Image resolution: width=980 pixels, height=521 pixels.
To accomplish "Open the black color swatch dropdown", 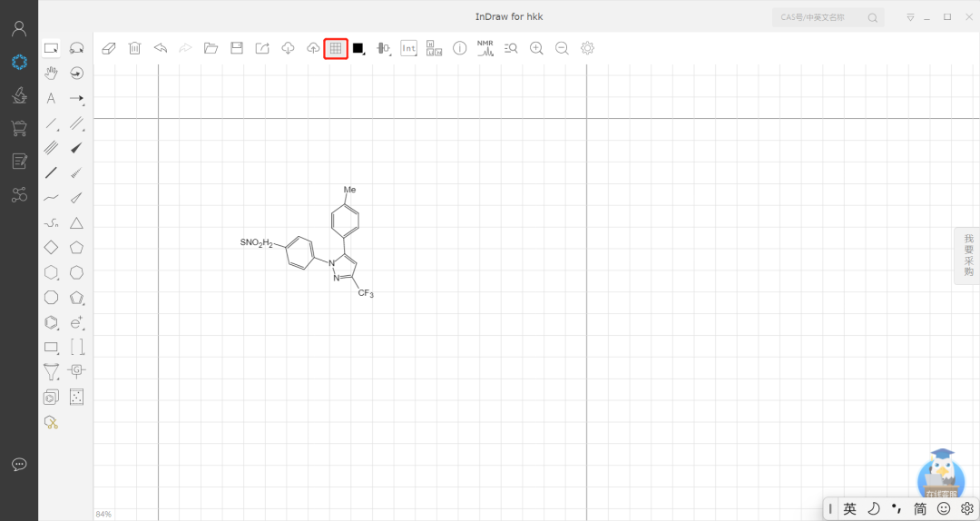I will 358,49.
